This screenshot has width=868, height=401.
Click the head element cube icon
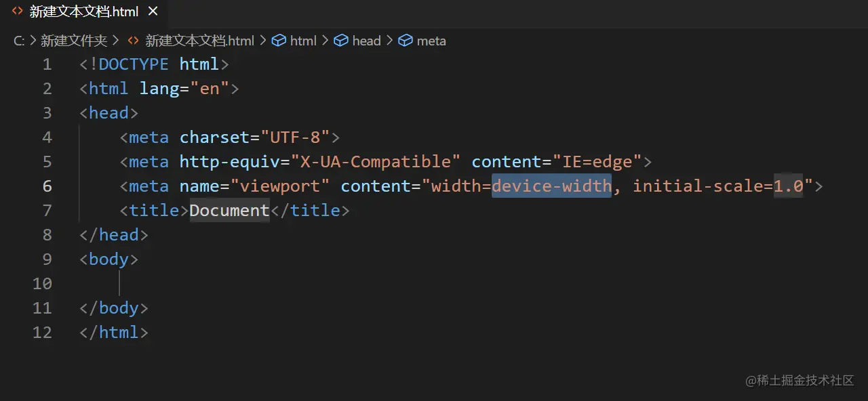point(341,41)
